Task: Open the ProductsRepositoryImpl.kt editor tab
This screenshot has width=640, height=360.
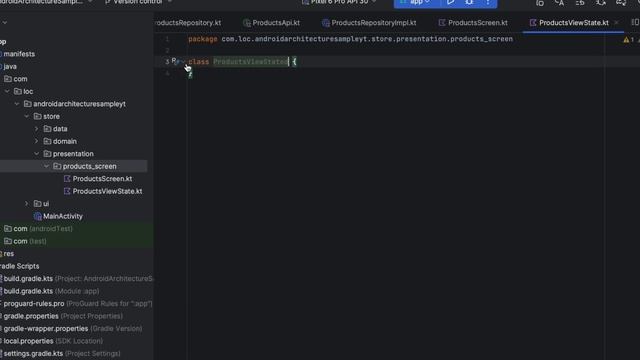Action: click(369, 23)
